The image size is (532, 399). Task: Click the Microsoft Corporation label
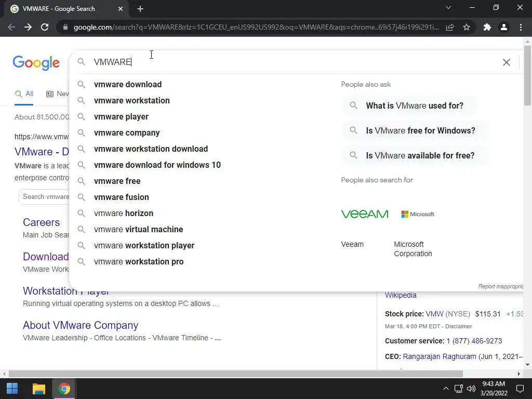(x=413, y=249)
